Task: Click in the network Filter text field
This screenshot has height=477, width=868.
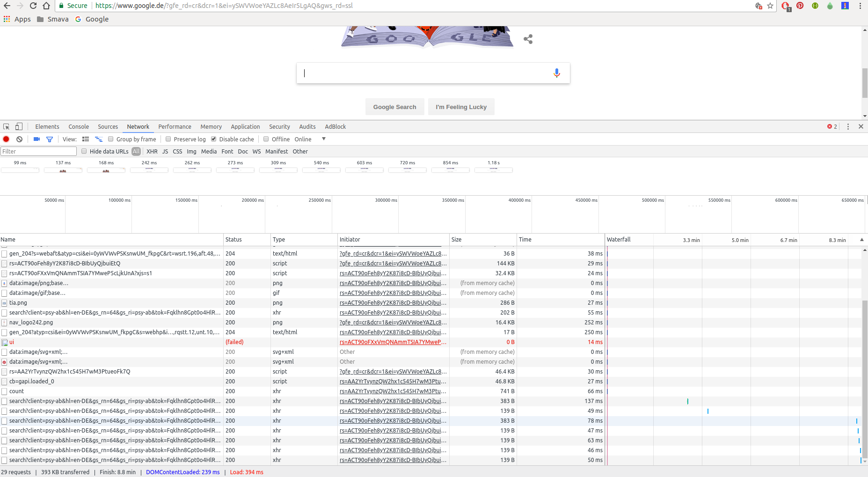Action: 38,151
